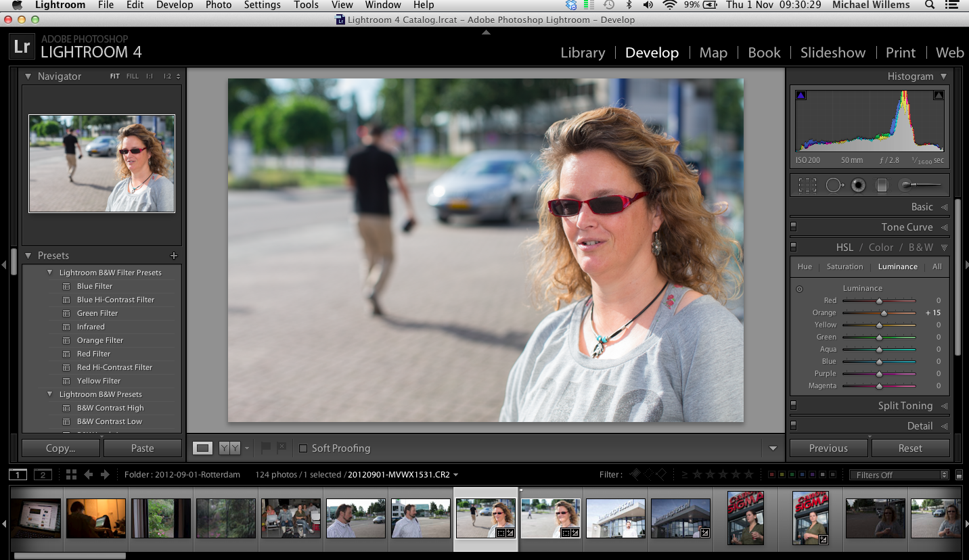Collapse the Lightroom B&W Filter Presets folder
This screenshot has width=969, height=560.
coord(49,273)
